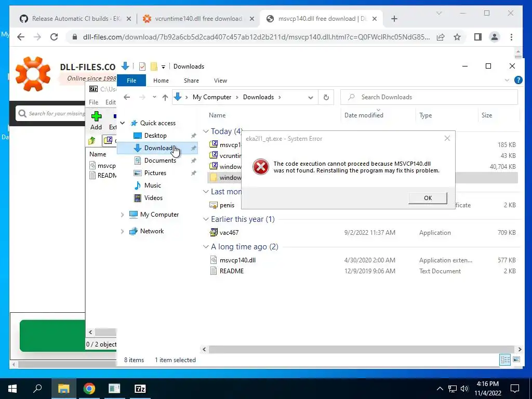This screenshot has height=399, width=532.
Task: Select the penis certificate file
Action: coord(227,205)
